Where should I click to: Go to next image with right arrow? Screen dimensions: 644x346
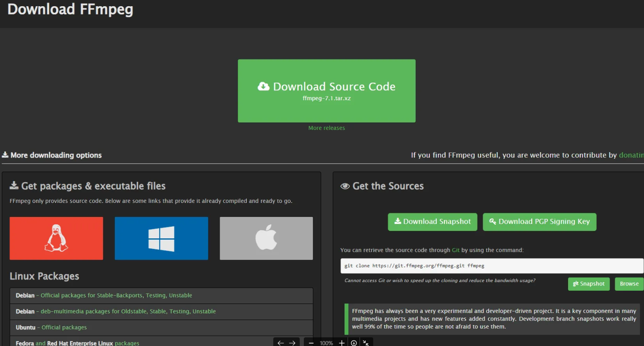pos(292,343)
